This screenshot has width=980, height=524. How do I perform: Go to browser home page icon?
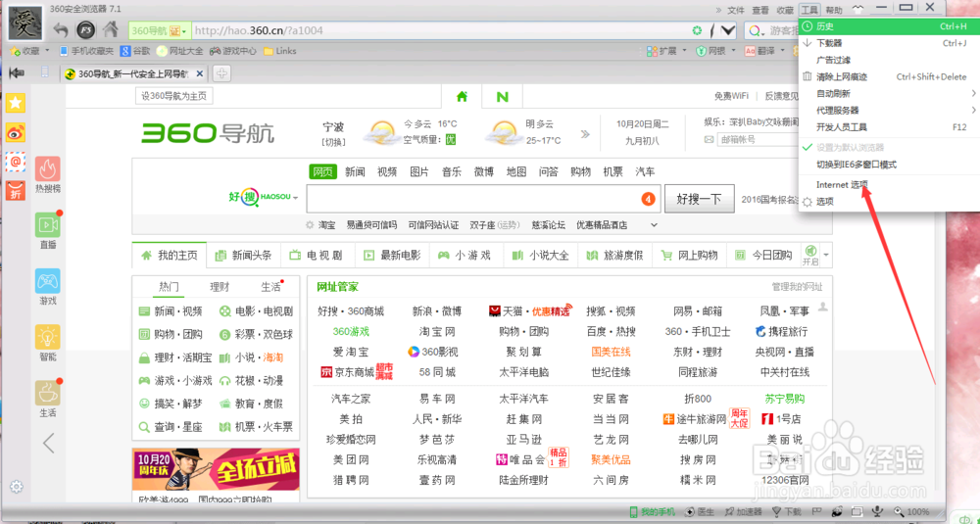click(111, 29)
